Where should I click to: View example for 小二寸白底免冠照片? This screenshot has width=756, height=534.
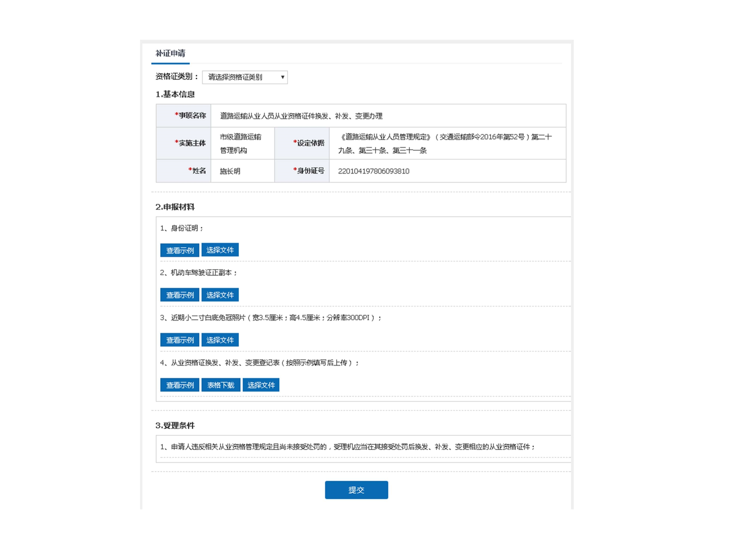point(180,340)
